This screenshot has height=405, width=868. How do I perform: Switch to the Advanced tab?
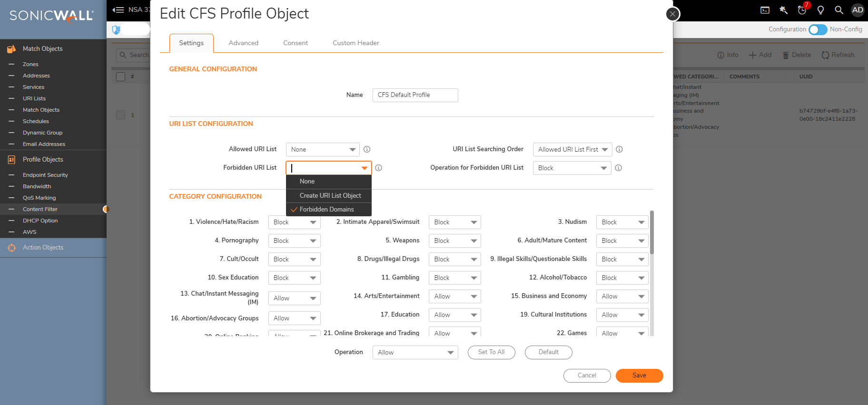[x=243, y=43]
